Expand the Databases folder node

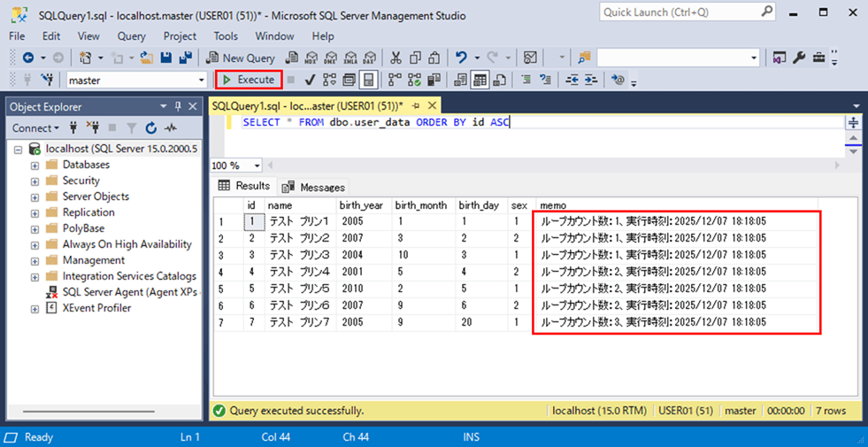(35, 165)
